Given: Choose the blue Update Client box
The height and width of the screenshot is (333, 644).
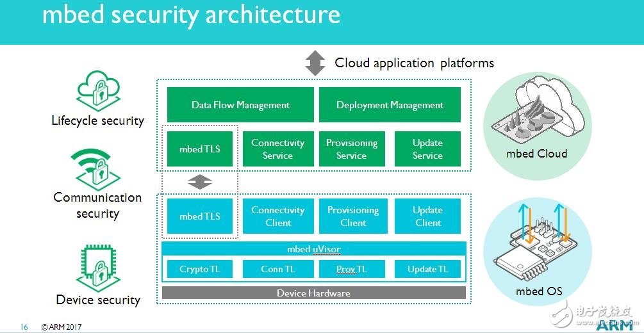Looking at the screenshot, I should click(427, 216).
